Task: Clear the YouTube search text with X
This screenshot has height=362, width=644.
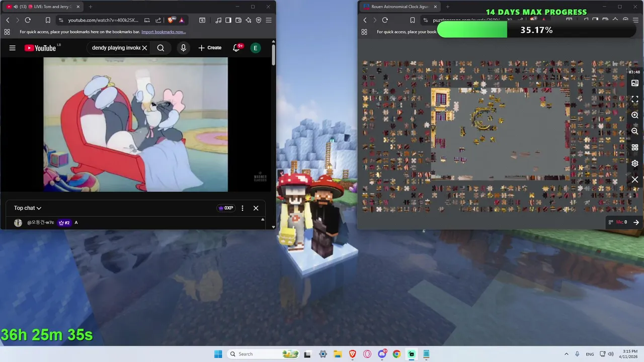Action: [144, 48]
